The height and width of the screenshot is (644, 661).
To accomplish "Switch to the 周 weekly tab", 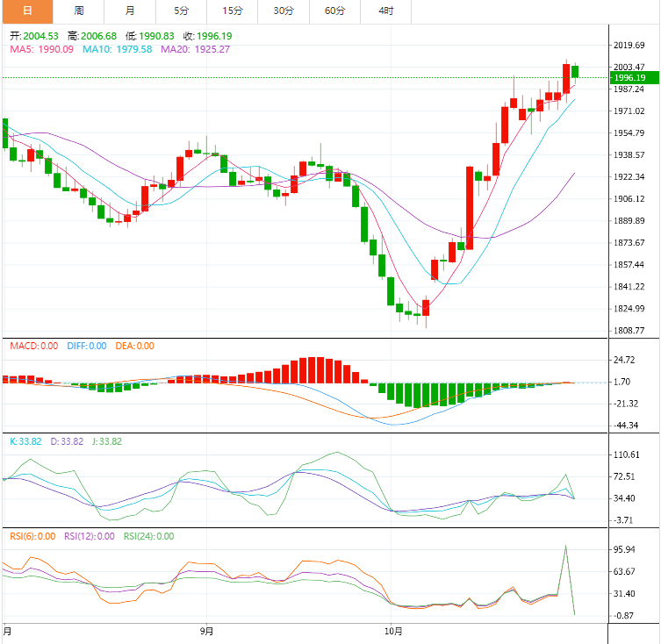I will (x=79, y=11).
